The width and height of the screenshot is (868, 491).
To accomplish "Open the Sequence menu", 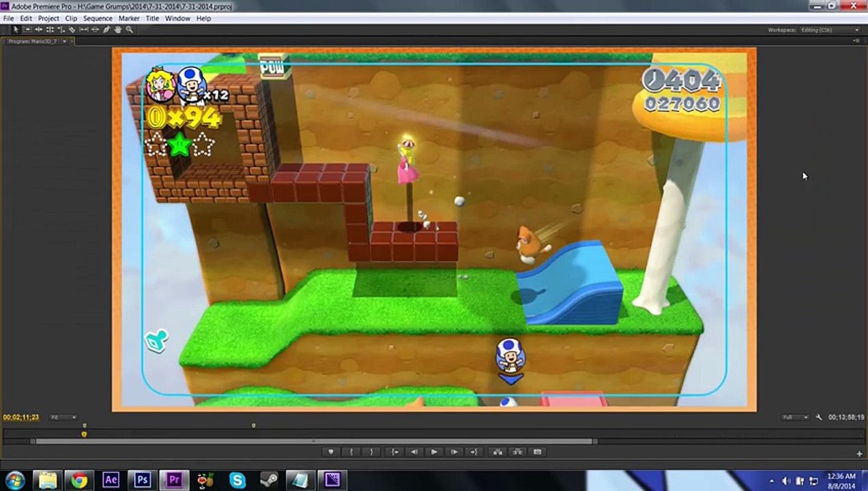I will point(98,18).
